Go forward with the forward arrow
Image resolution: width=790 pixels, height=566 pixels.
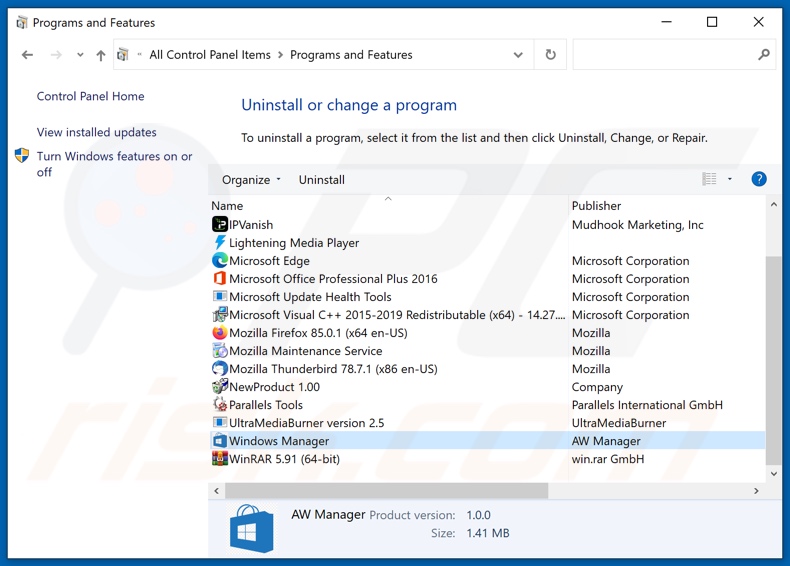click(56, 55)
